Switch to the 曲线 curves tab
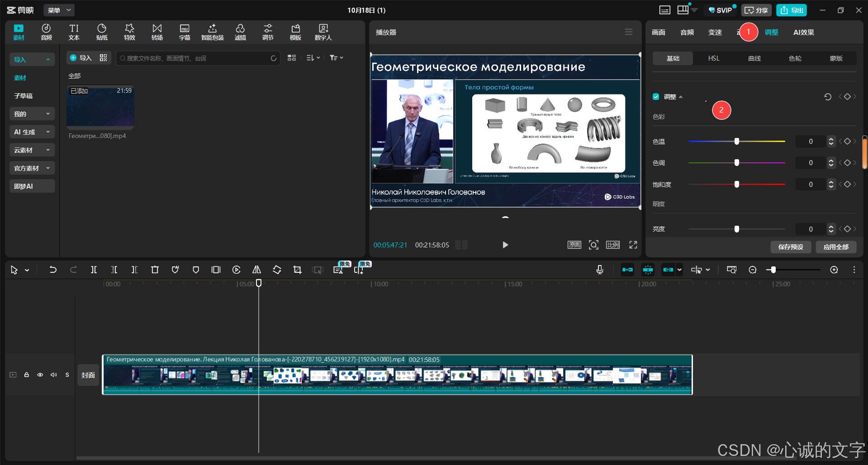Image resolution: width=868 pixels, height=465 pixels. point(754,58)
